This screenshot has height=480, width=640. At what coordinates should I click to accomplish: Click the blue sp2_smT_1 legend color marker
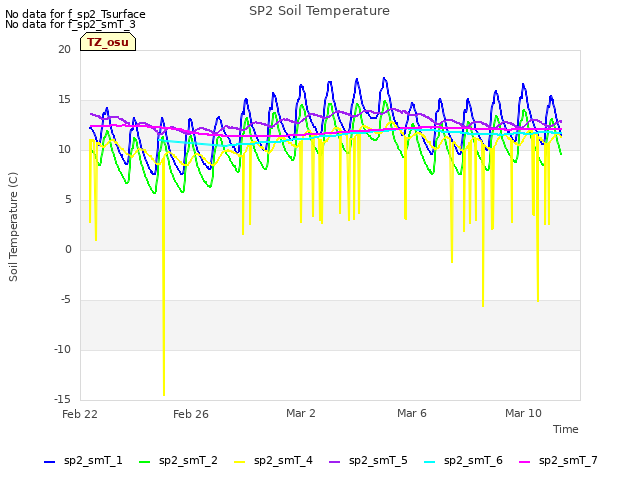[x=49, y=462]
